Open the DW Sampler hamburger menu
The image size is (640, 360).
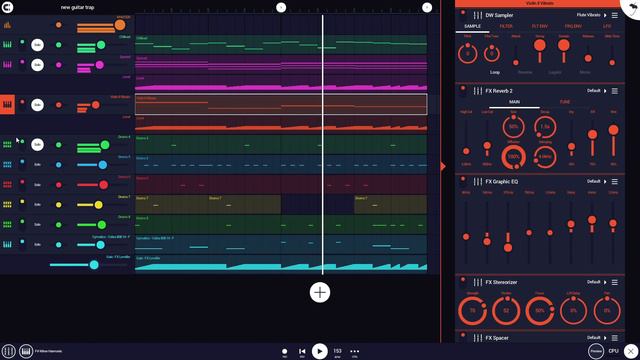(x=615, y=15)
